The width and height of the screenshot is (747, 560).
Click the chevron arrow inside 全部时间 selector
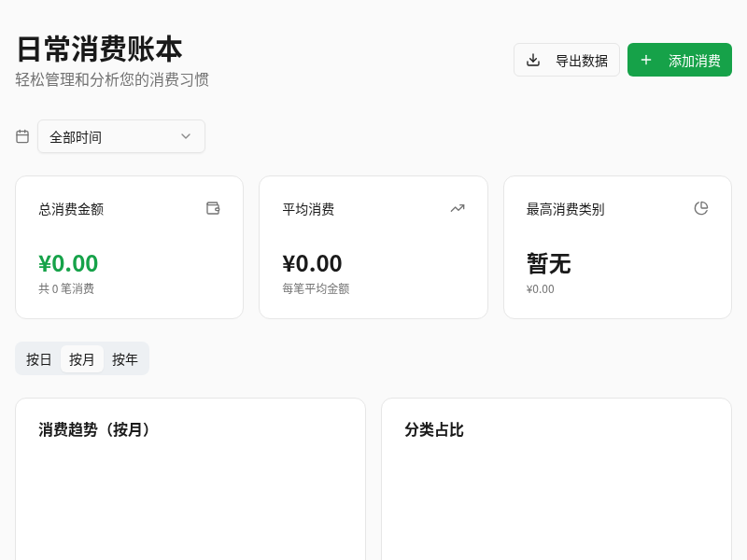click(x=186, y=136)
